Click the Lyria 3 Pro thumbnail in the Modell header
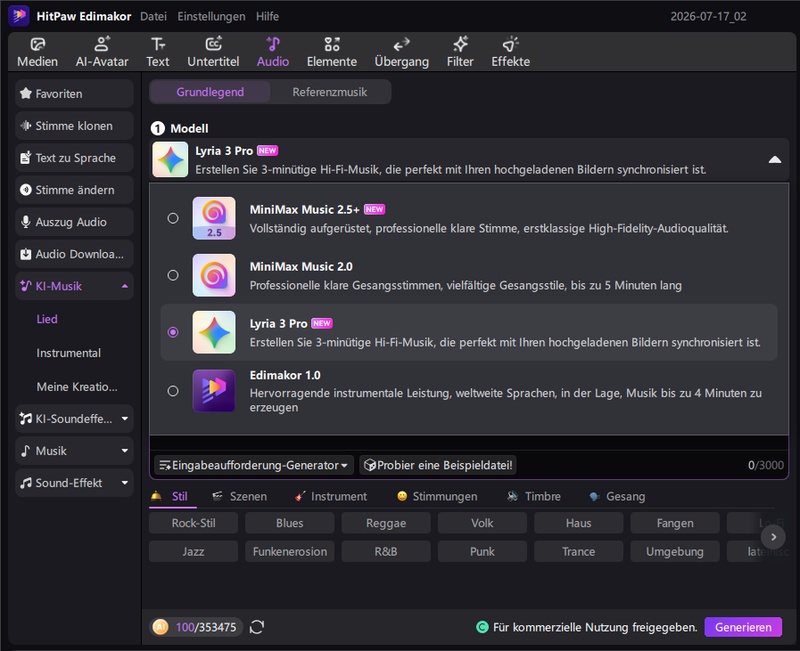Viewport: 800px width, 651px height. (x=170, y=160)
